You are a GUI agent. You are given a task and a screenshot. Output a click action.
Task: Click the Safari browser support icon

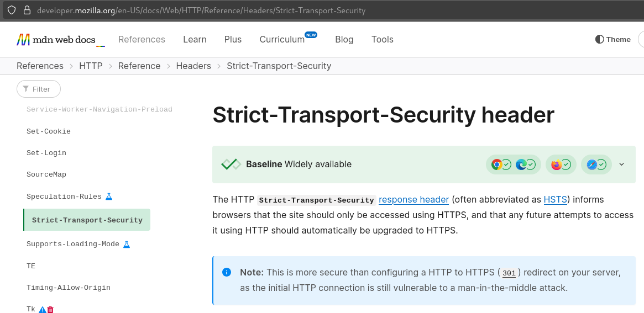click(x=591, y=165)
